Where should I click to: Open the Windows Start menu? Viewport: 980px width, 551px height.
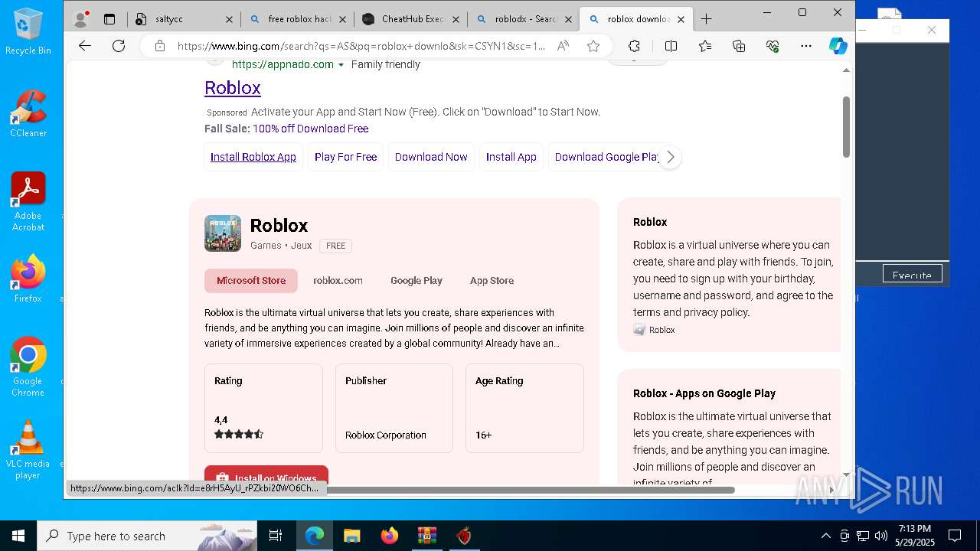18,536
